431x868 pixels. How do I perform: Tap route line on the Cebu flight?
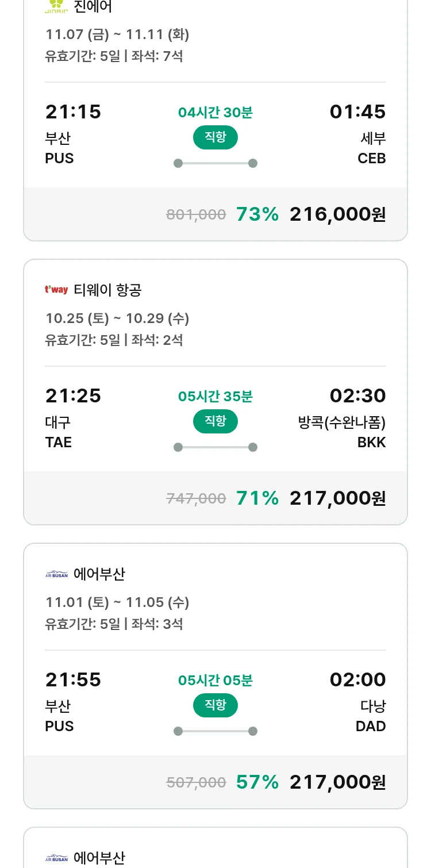coord(215,163)
